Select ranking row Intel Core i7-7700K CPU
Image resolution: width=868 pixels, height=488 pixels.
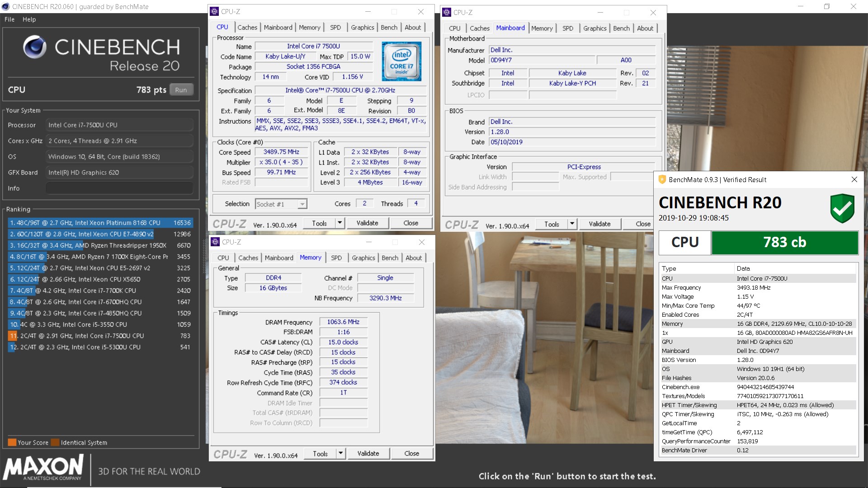(x=100, y=291)
